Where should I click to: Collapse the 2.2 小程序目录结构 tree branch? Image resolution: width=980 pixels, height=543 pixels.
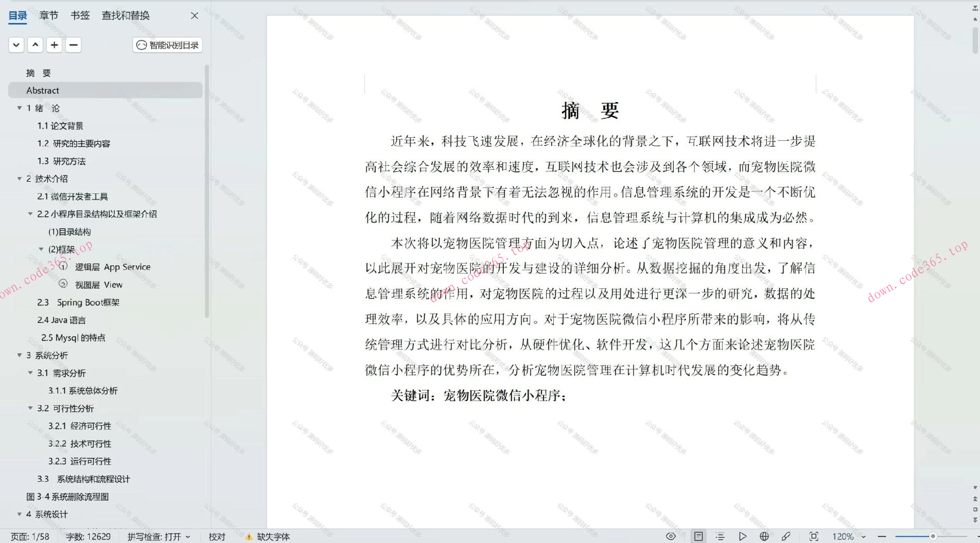(31, 214)
